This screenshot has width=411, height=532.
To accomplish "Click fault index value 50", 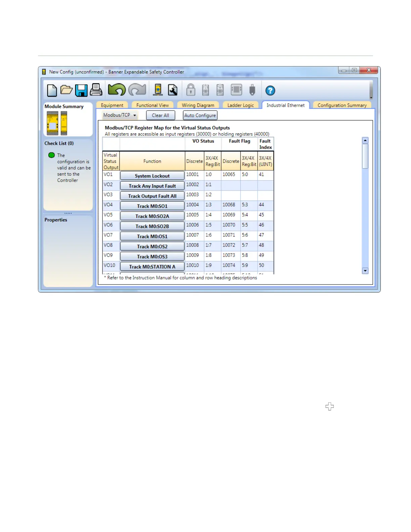I will tap(261, 265).
